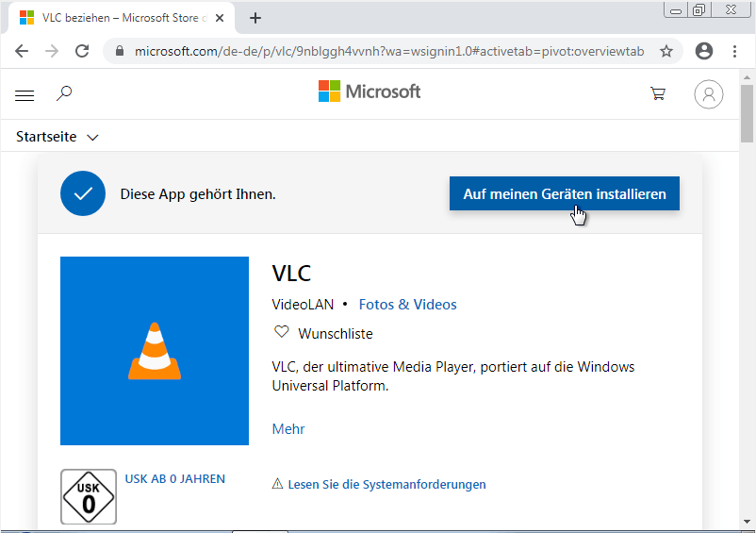
Task: Open USK AB 0 JAHREN link
Action: pyautogui.click(x=175, y=479)
